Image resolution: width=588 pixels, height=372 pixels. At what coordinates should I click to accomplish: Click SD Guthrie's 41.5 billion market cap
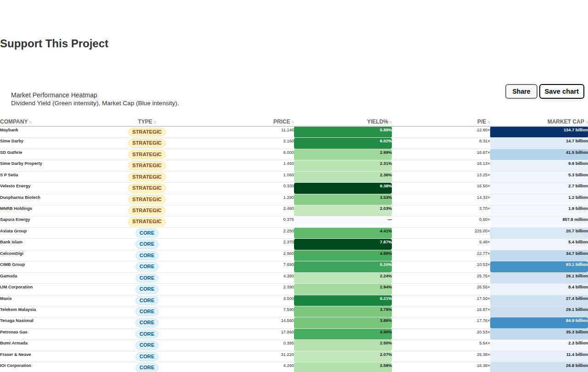[x=539, y=155]
